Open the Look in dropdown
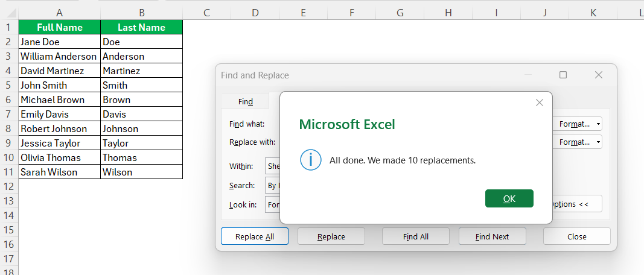 [x=272, y=204]
